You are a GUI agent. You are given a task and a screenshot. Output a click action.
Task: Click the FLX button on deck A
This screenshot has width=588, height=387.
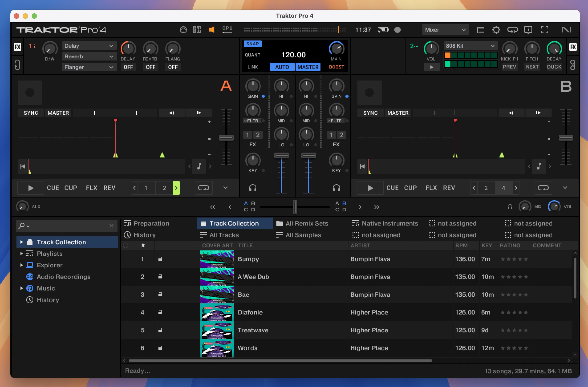tap(91, 188)
